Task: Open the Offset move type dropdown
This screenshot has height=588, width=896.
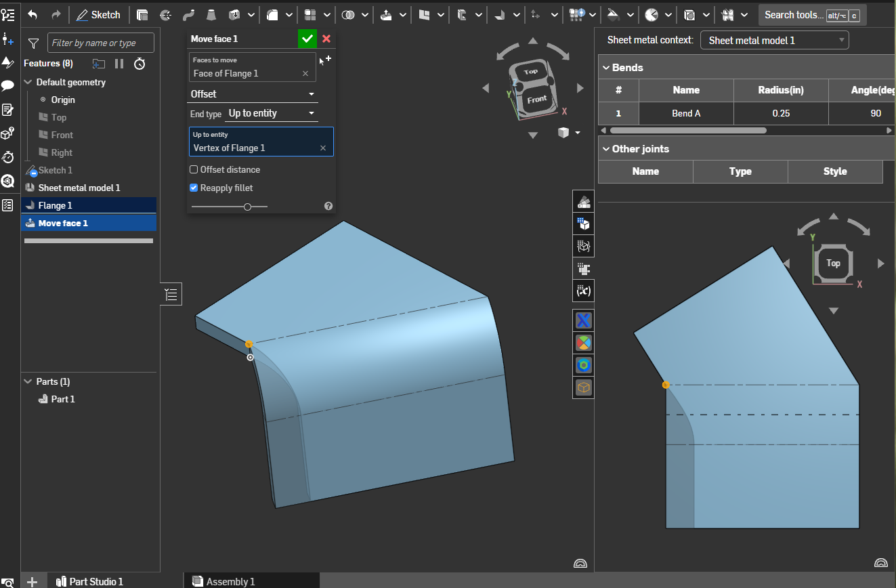Action: pos(253,94)
